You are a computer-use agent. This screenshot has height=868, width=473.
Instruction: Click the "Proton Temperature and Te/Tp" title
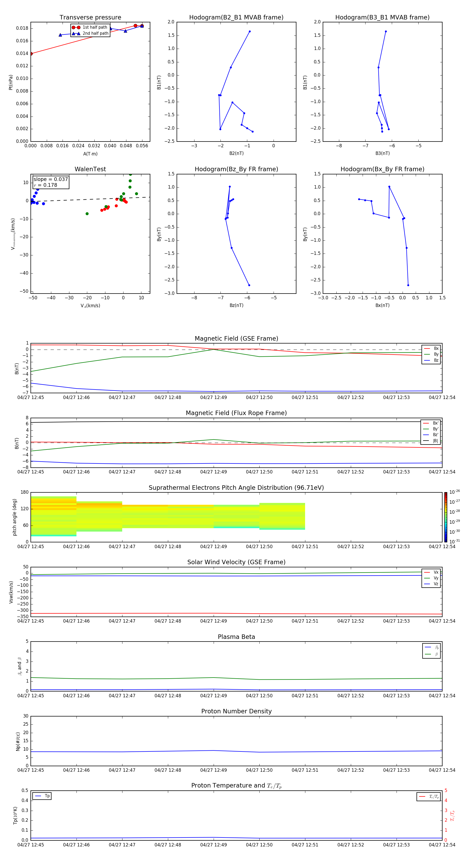(x=236, y=786)
